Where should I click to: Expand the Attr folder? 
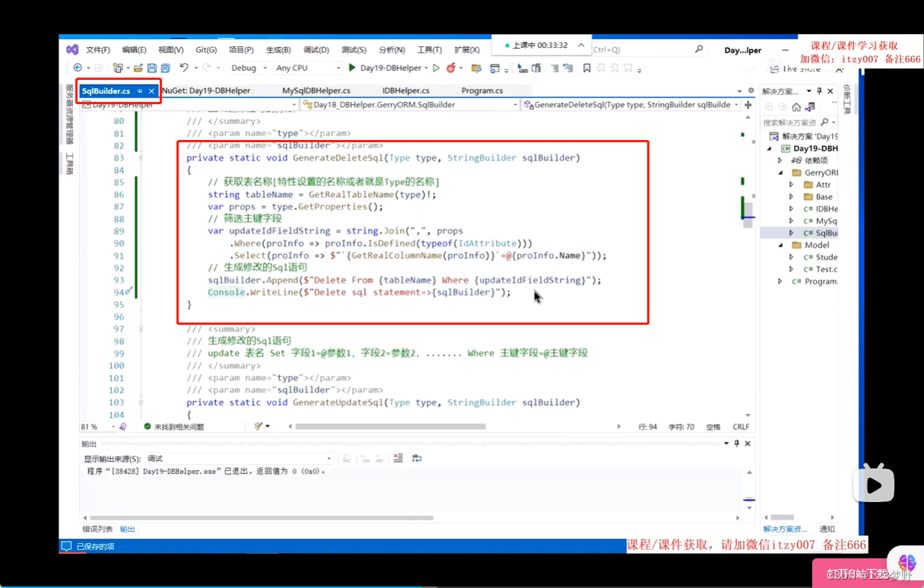[791, 185]
